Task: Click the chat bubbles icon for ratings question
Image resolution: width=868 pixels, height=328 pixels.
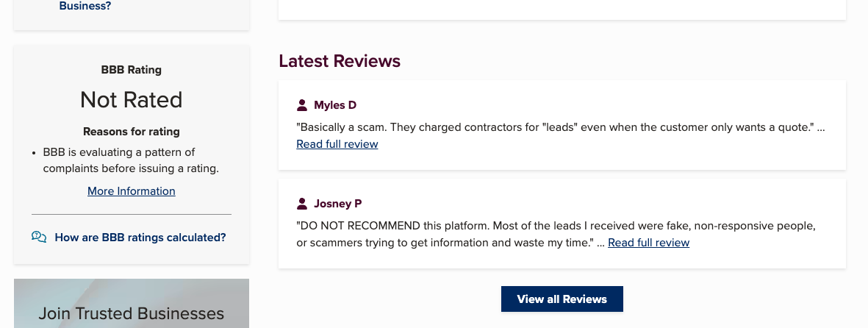Action: click(x=39, y=237)
